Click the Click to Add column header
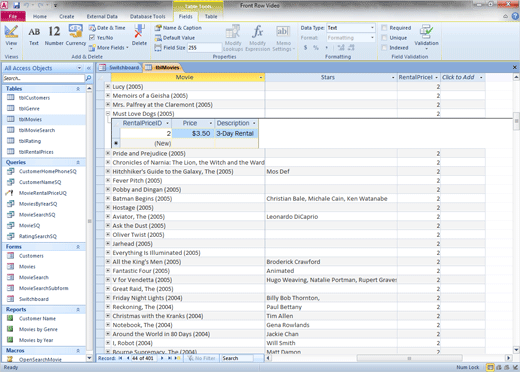 (462, 77)
